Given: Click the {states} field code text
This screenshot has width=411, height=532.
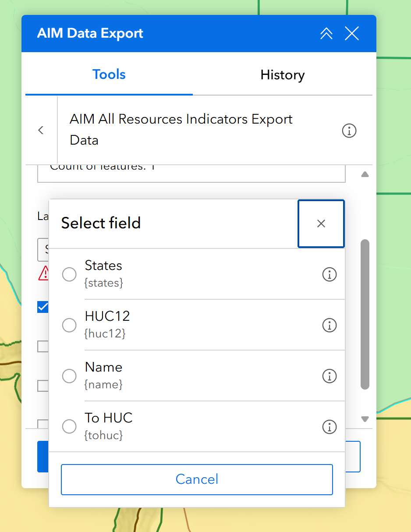Looking at the screenshot, I should [x=104, y=283].
